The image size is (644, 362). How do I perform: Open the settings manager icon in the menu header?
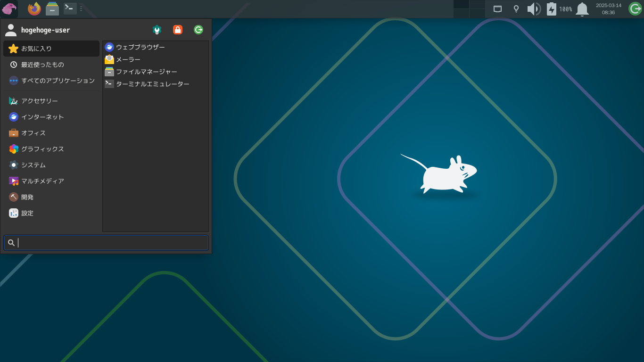coord(157,30)
